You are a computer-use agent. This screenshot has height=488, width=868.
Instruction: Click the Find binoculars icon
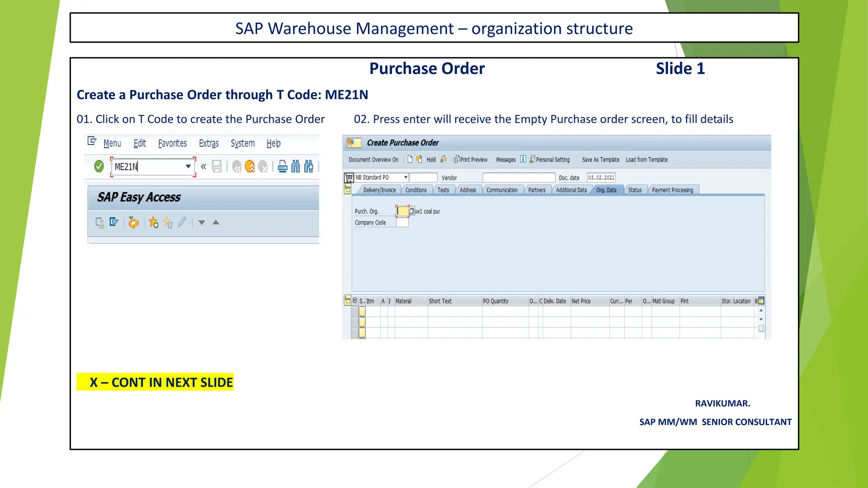point(296,166)
